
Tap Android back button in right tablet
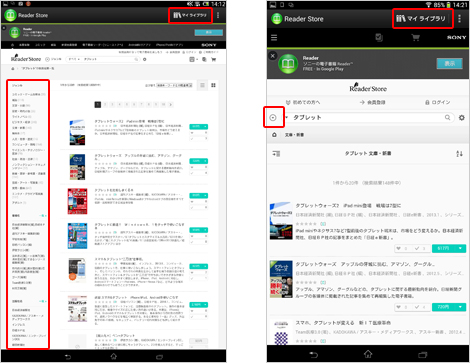click(x=313, y=355)
